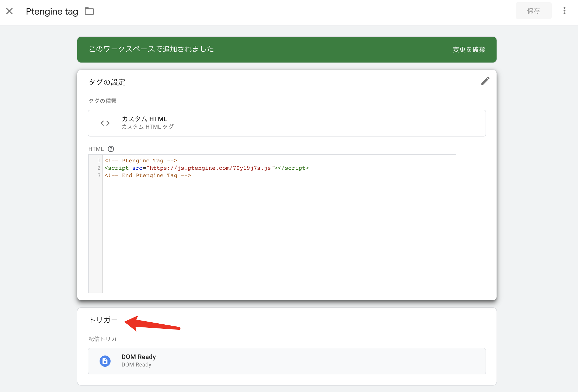Click the HTML help question mark icon
Image resolution: width=578 pixels, height=392 pixels.
(x=111, y=149)
